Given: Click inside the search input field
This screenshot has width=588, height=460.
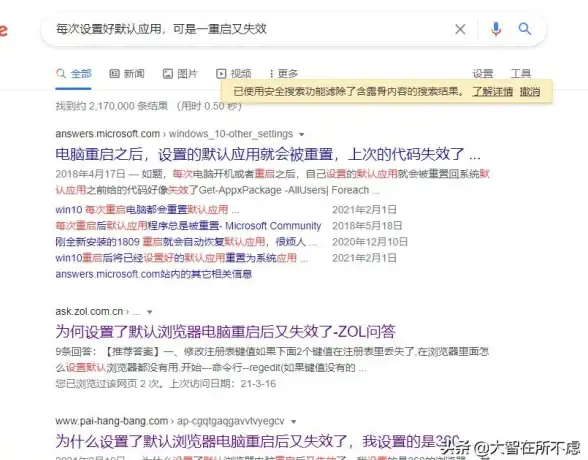Looking at the screenshot, I should point(248,29).
